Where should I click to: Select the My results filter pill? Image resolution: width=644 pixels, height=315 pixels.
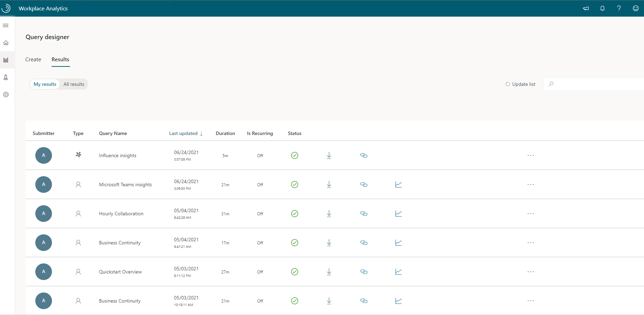(45, 84)
